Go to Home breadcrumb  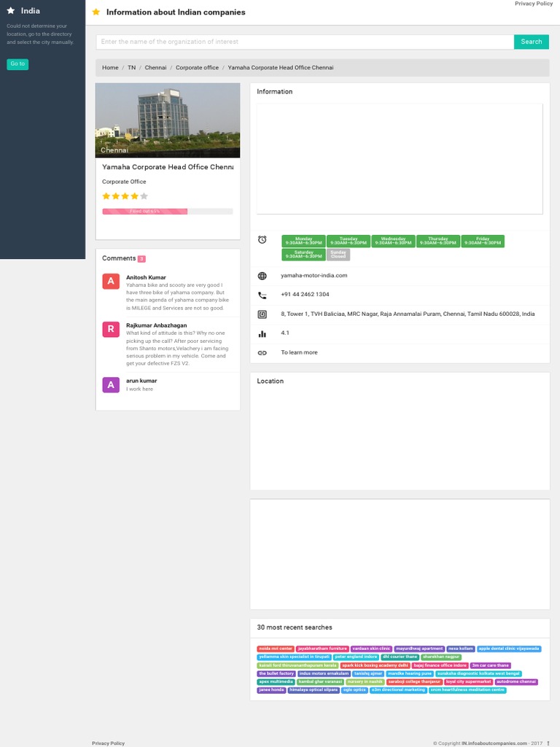click(110, 68)
